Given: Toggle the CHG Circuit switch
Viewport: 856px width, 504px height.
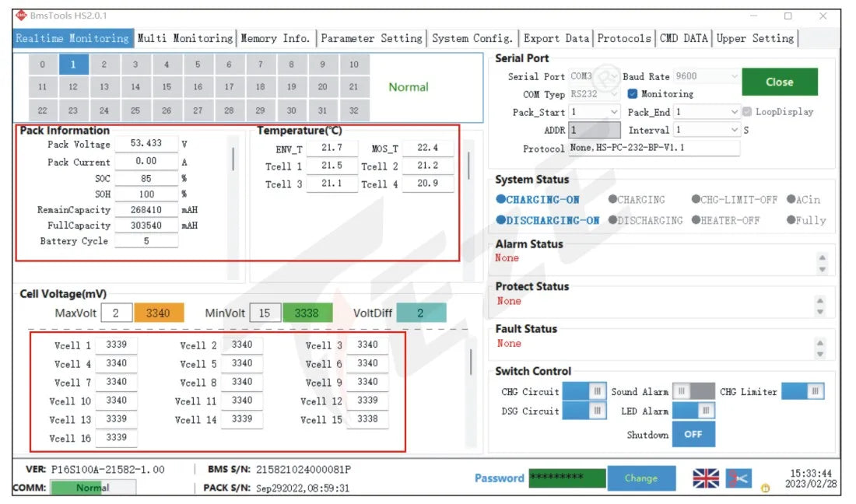Looking at the screenshot, I should [584, 391].
